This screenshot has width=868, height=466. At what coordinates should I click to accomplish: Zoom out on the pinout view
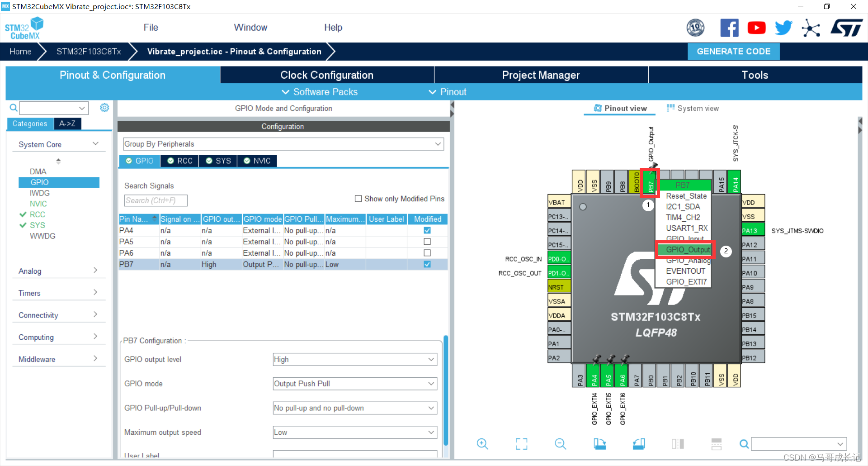click(560, 444)
